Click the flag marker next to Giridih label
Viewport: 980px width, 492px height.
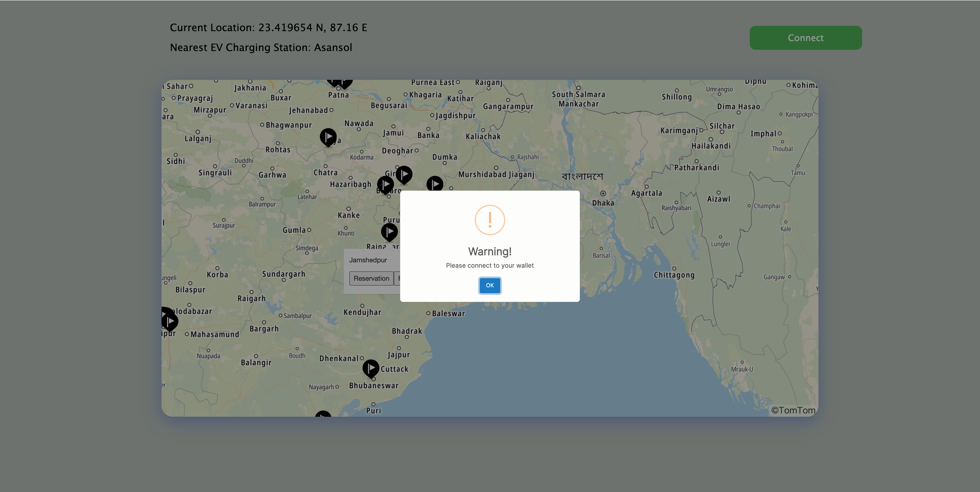[x=404, y=174]
